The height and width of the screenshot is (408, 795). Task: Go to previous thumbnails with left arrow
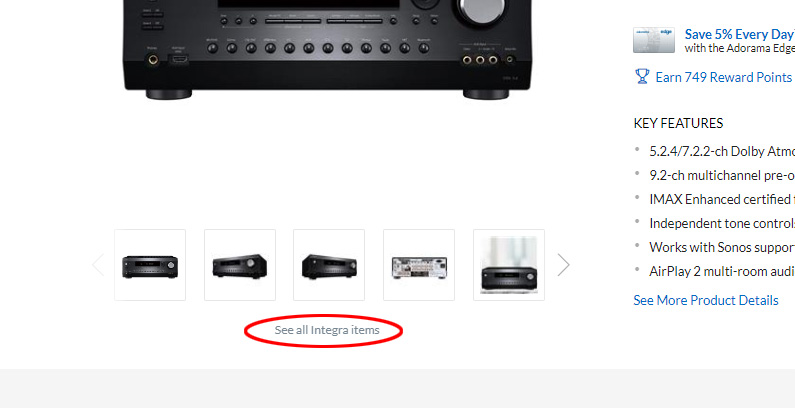coord(98,265)
